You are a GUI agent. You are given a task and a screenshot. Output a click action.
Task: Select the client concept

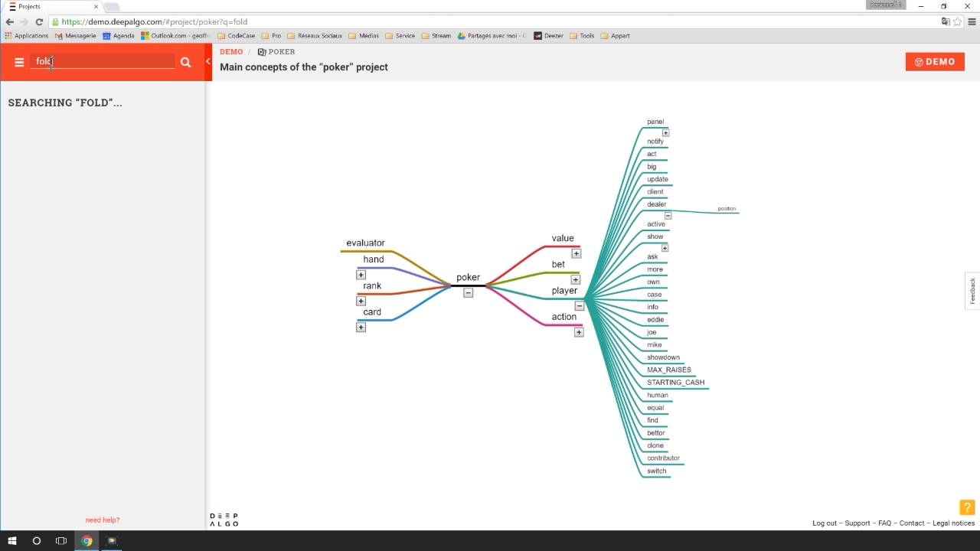[655, 192]
